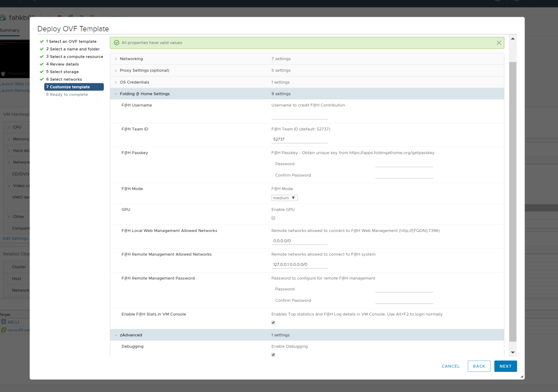558x392 pixels.
Task: Go to step 1 Select an OVF template
Action: pyautogui.click(x=71, y=41)
